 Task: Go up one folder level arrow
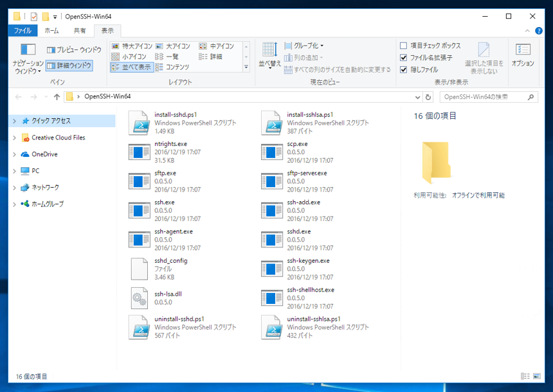coord(57,97)
